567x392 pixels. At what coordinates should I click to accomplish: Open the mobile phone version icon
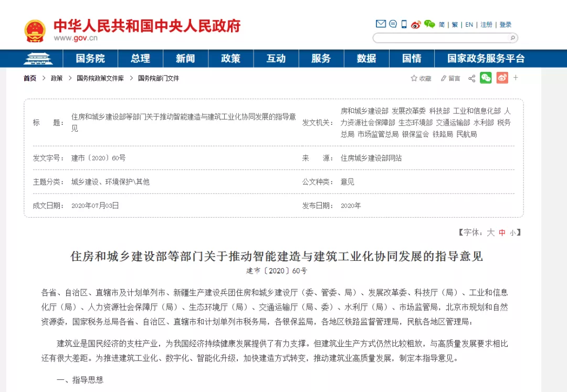(404, 24)
